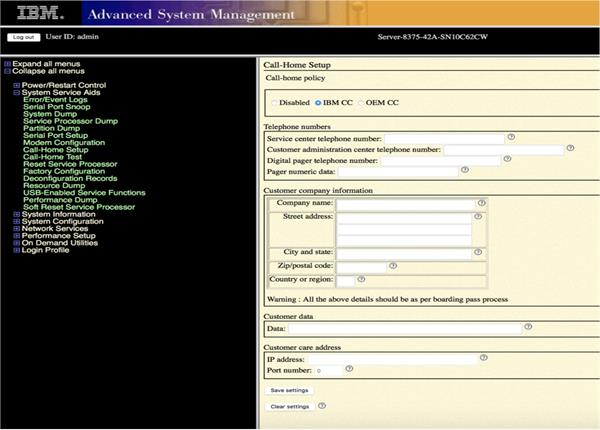Image resolution: width=600 pixels, height=430 pixels.
Task: Click the Log out button
Action: [x=23, y=37]
